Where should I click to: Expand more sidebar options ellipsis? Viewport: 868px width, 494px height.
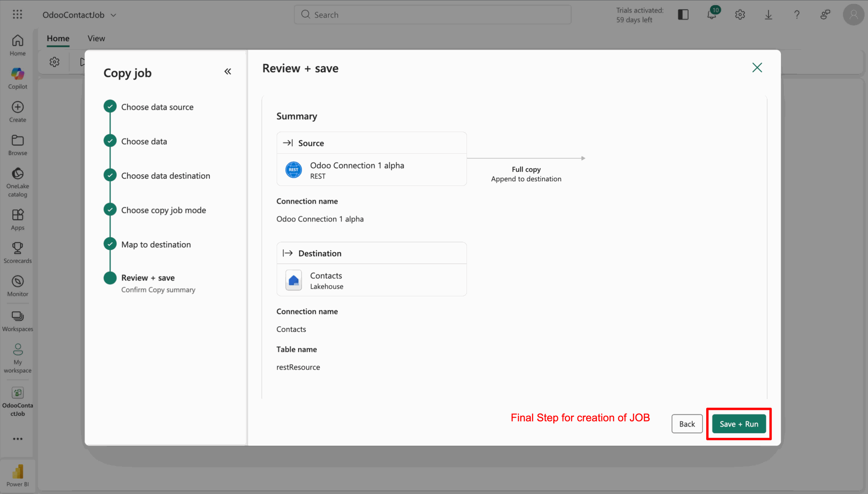18,439
